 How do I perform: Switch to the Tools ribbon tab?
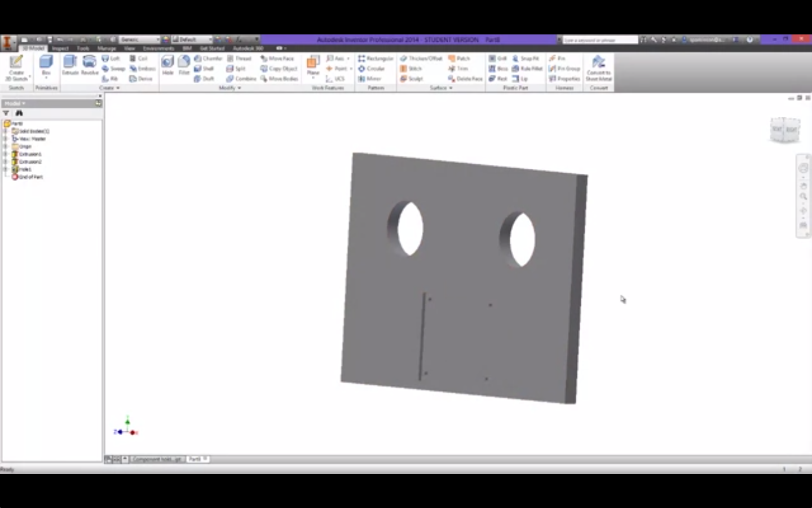pos(83,49)
